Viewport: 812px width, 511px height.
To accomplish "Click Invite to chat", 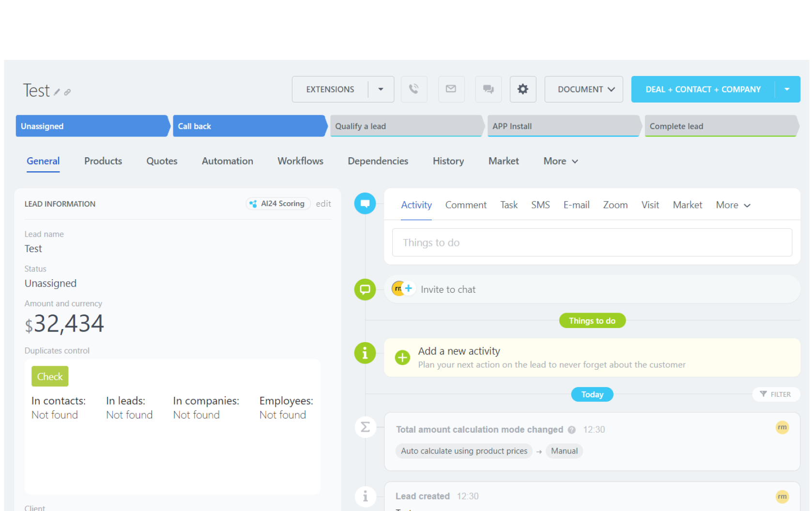I will pos(448,289).
